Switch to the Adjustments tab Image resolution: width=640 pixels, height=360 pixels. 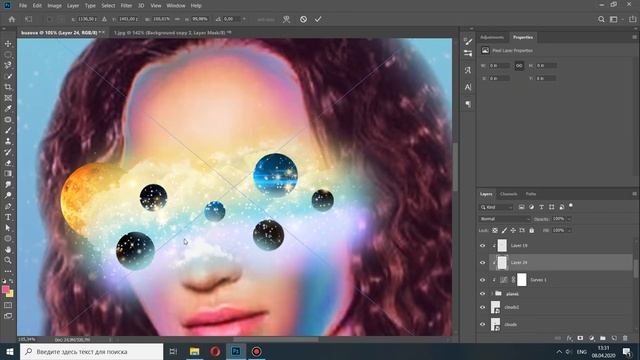492,37
